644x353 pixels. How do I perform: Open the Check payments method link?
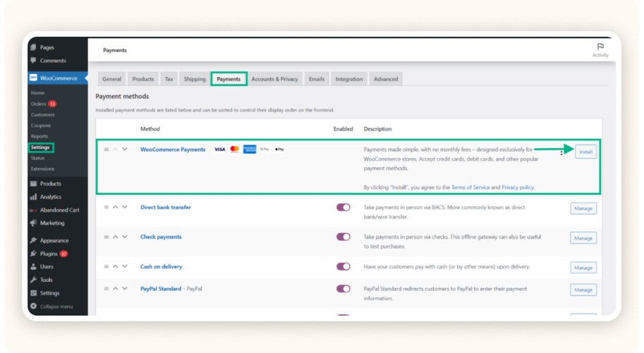click(x=161, y=237)
